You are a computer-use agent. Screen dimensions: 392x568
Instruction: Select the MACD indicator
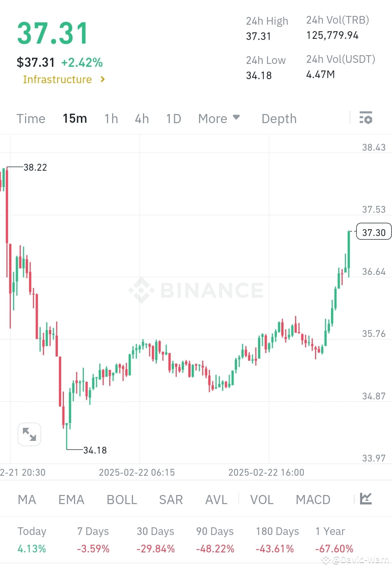[313, 499]
